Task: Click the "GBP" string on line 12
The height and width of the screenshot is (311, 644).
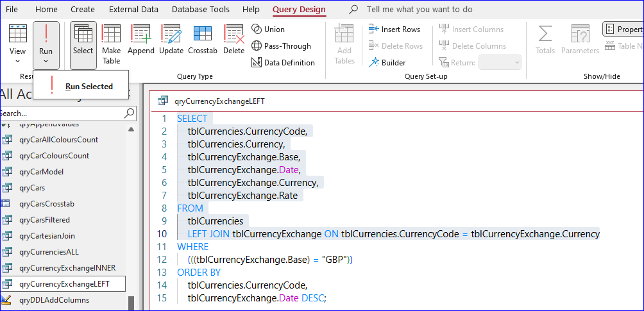Action: 335,260
